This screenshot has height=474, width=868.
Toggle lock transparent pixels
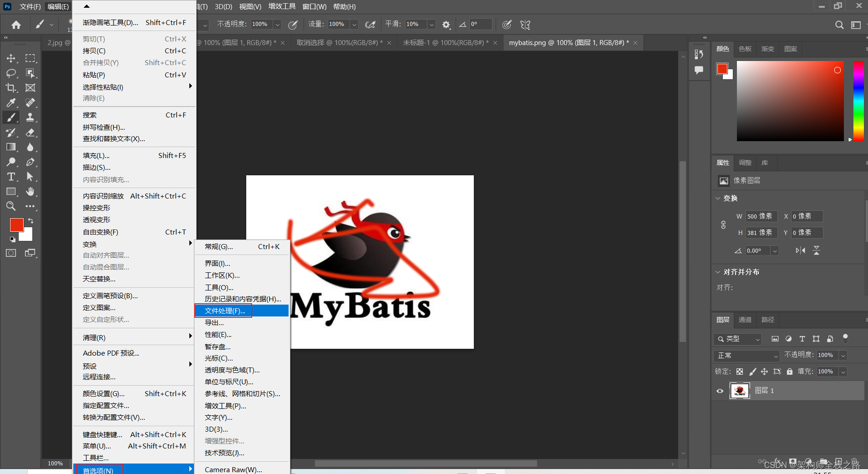pyautogui.click(x=740, y=372)
